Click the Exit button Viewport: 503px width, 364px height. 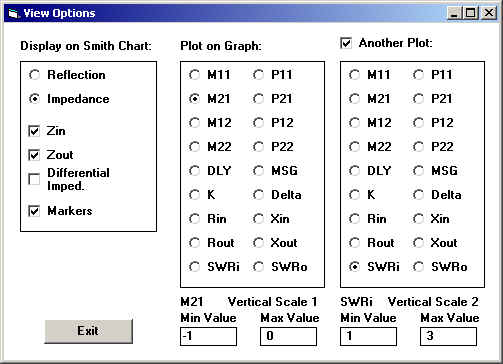tap(88, 331)
